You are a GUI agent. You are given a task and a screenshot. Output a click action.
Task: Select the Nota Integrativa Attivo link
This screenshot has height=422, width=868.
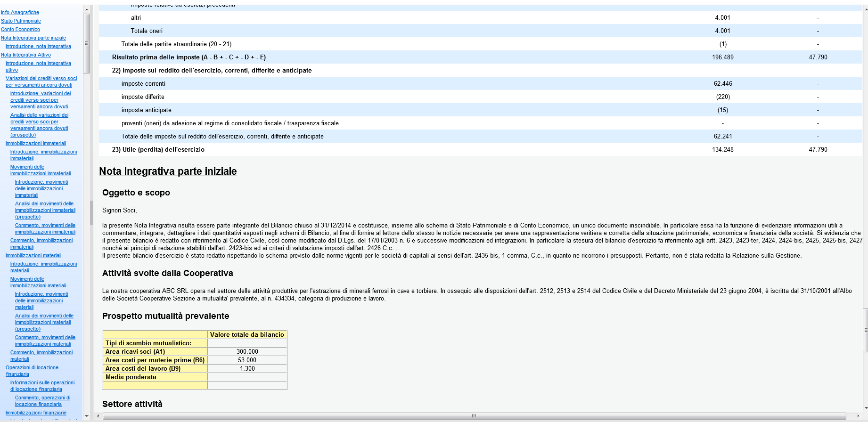pos(26,55)
